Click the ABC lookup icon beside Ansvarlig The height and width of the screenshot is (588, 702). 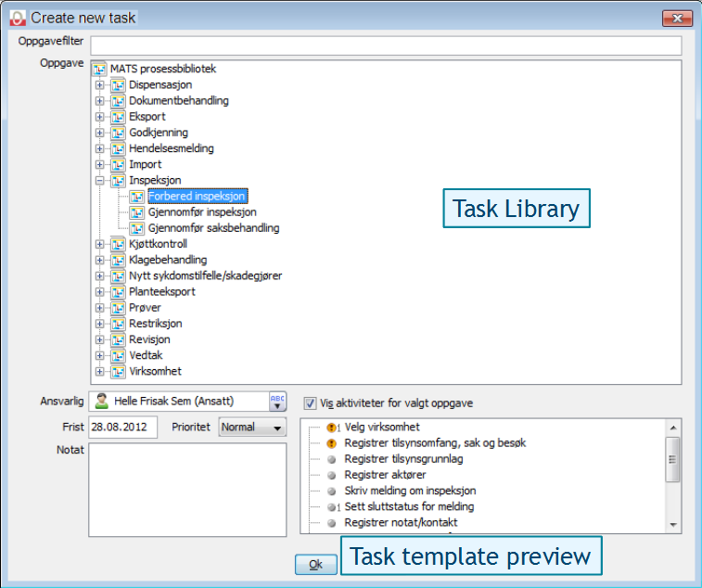pyautogui.click(x=277, y=401)
